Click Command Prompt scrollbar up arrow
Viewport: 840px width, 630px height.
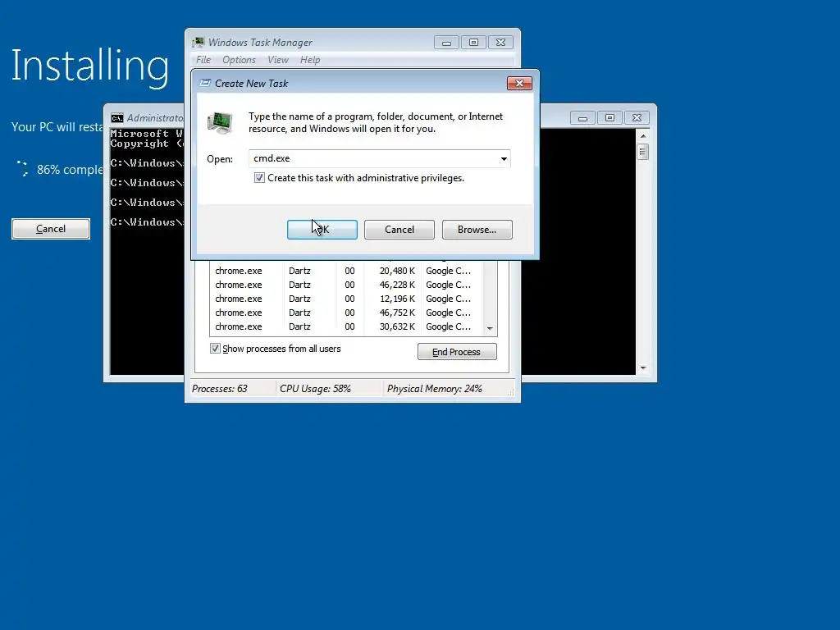[643, 136]
